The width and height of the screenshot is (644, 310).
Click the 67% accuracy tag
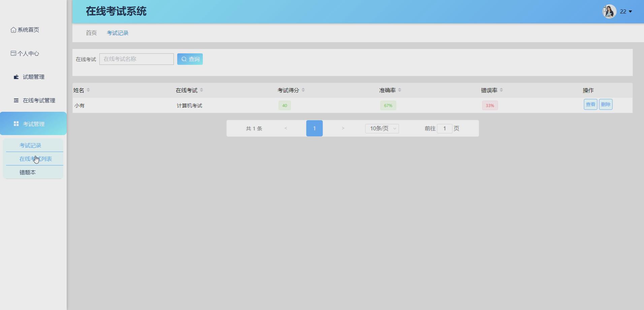coord(388,105)
